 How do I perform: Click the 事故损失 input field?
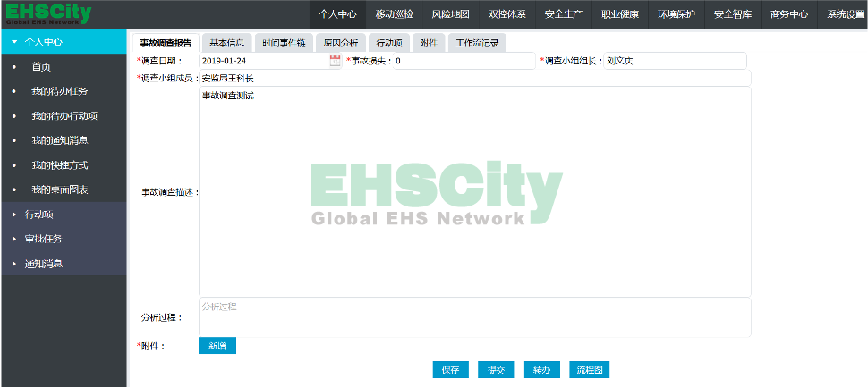464,61
